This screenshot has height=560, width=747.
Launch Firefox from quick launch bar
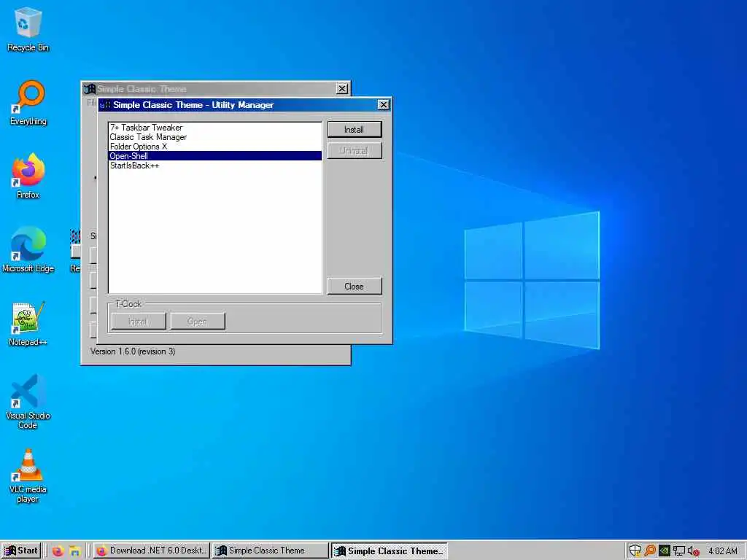(58, 551)
